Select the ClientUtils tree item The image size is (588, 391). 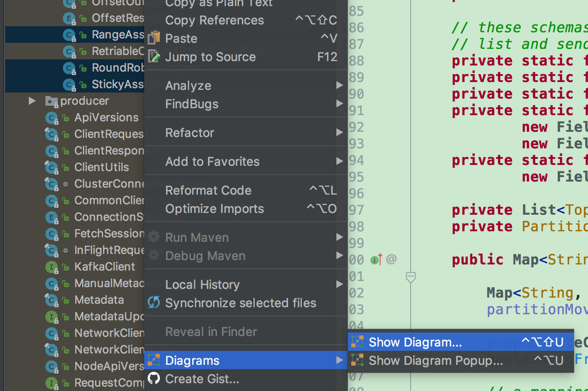102,167
